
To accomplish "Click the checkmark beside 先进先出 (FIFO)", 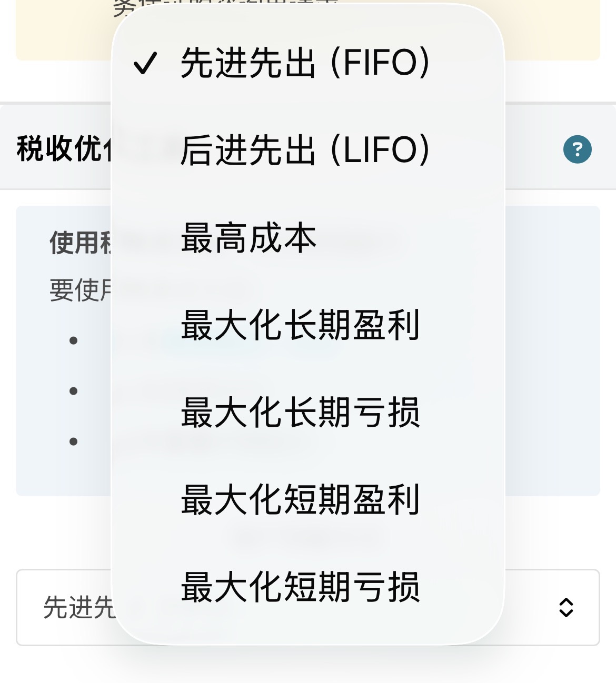I will [145, 63].
